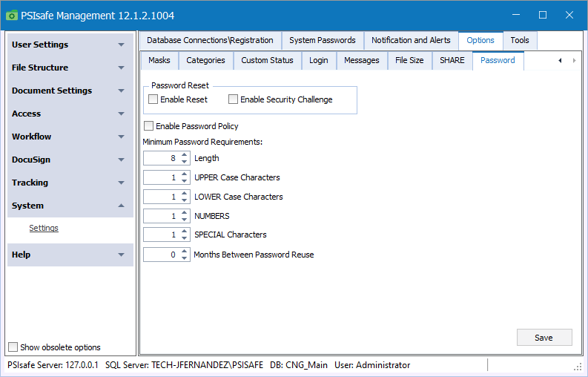Open the Settings link under System

44,228
